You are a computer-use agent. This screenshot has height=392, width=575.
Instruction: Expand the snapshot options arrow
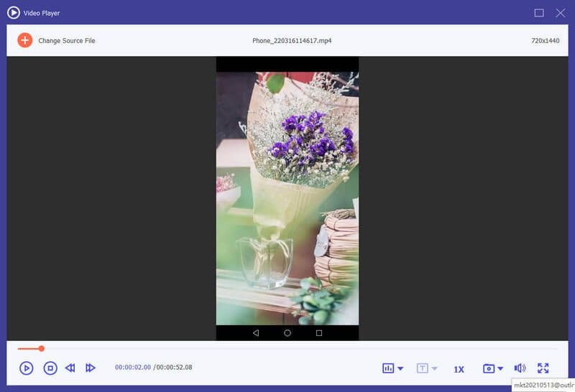500,369
